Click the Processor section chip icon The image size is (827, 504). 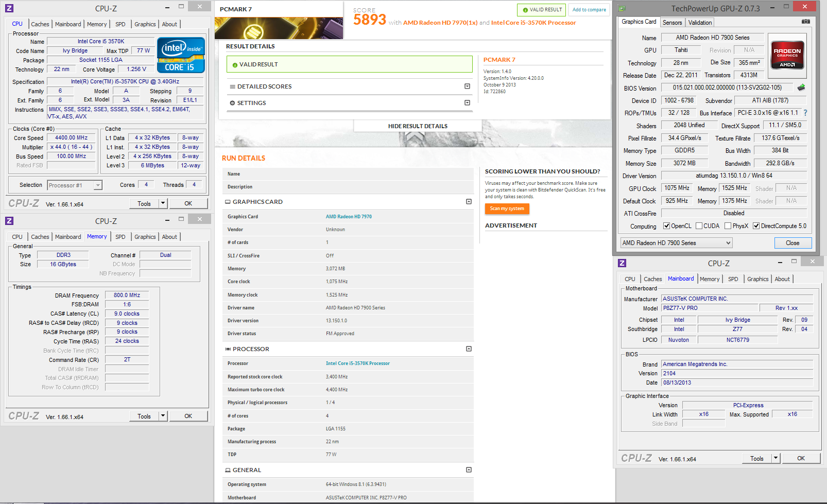pyautogui.click(x=228, y=349)
